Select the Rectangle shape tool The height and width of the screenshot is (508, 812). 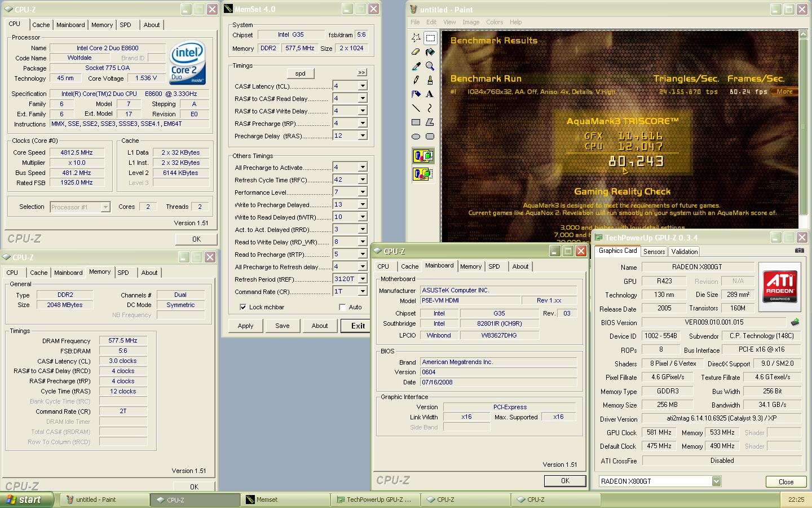tap(416, 122)
